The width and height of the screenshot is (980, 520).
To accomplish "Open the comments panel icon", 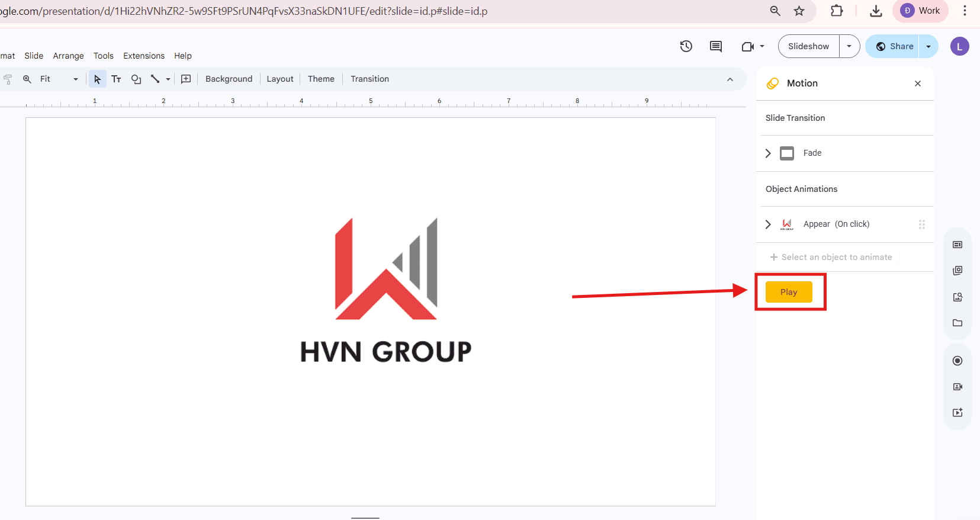I will [715, 46].
